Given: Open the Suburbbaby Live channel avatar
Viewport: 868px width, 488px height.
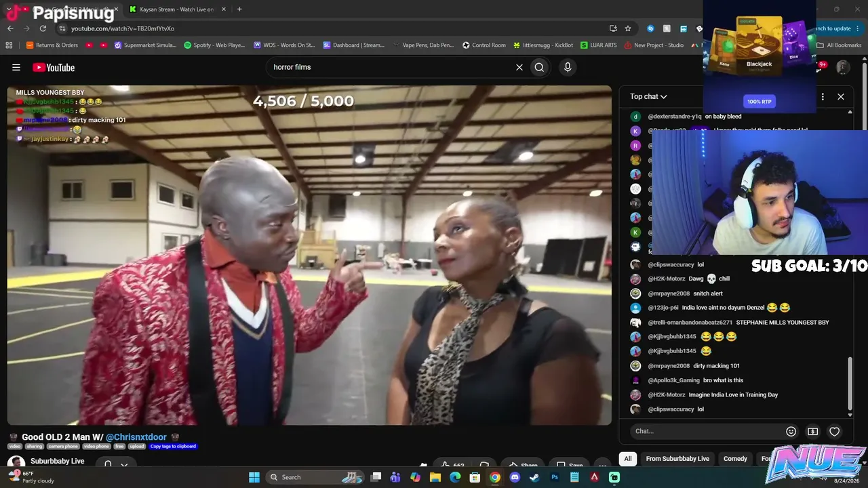Looking at the screenshot, I should (15, 463).
